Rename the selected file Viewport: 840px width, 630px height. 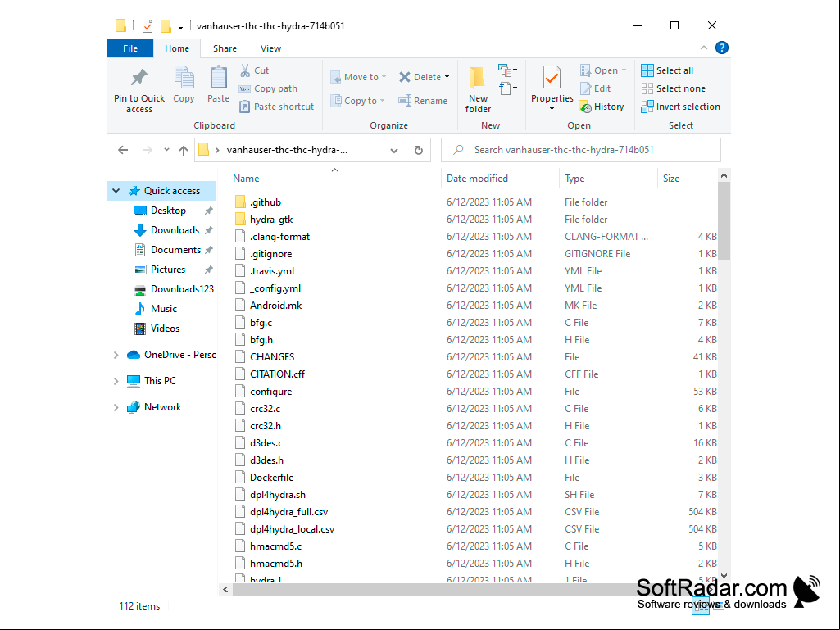423,100
